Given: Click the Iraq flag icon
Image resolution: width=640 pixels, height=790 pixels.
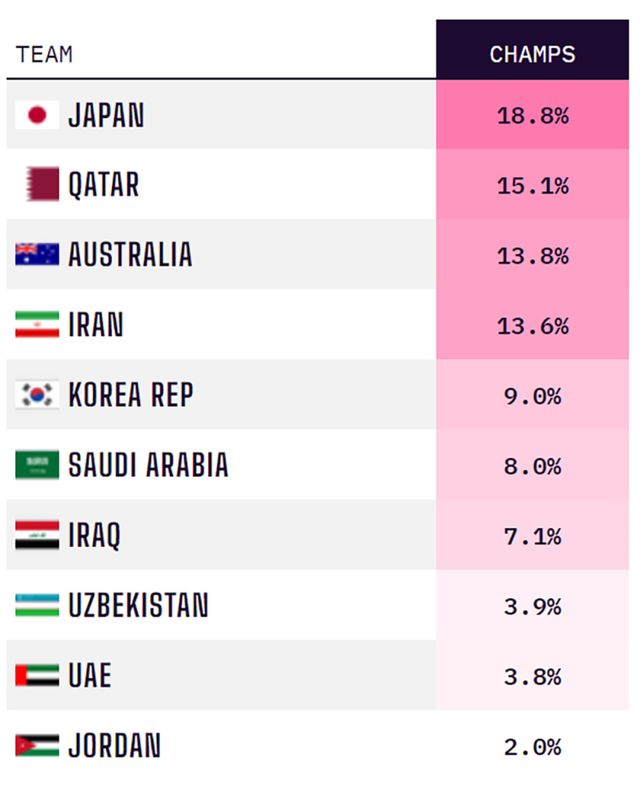Looking at the screenshot, I should 37,535.
